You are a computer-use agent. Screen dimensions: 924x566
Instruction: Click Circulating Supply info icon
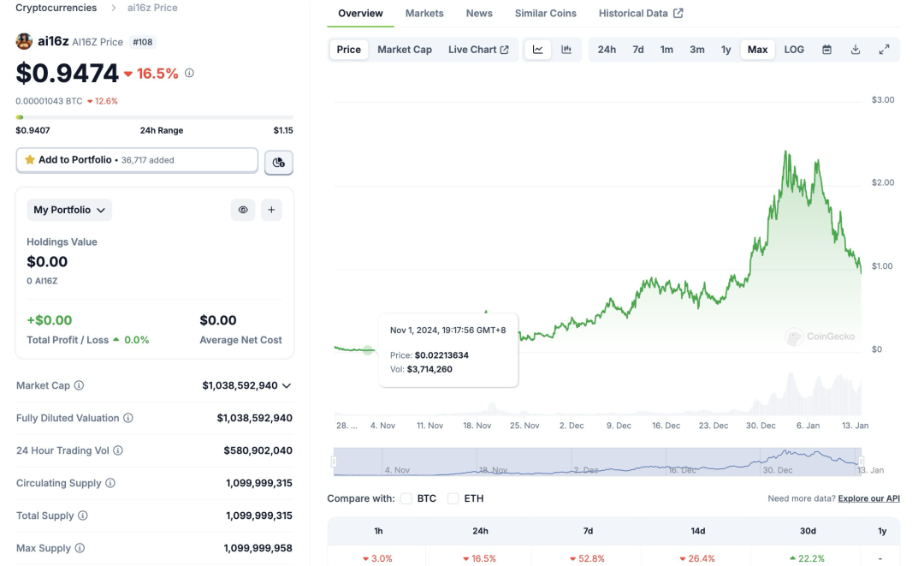click(x=110, y=483)
